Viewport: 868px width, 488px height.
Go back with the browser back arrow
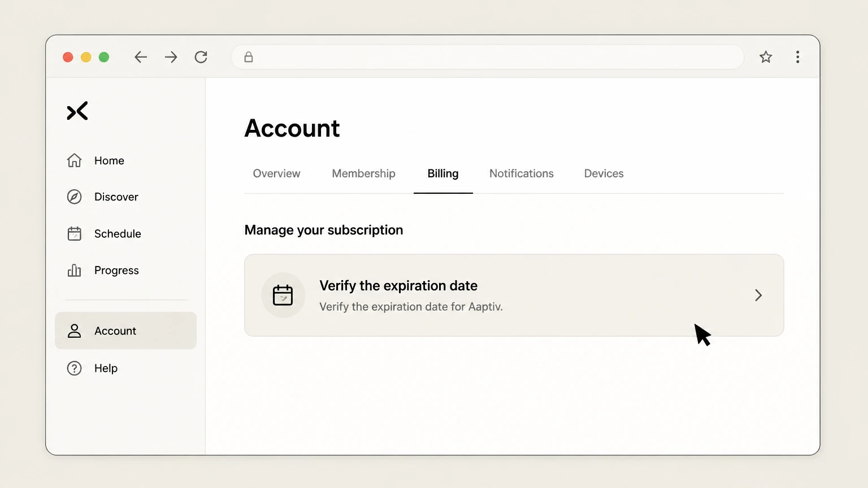[x=141, y=57]
